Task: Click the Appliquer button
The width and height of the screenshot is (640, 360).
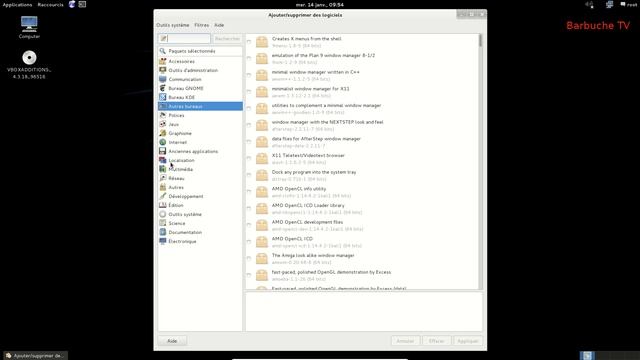Action: tap(468, 341)
